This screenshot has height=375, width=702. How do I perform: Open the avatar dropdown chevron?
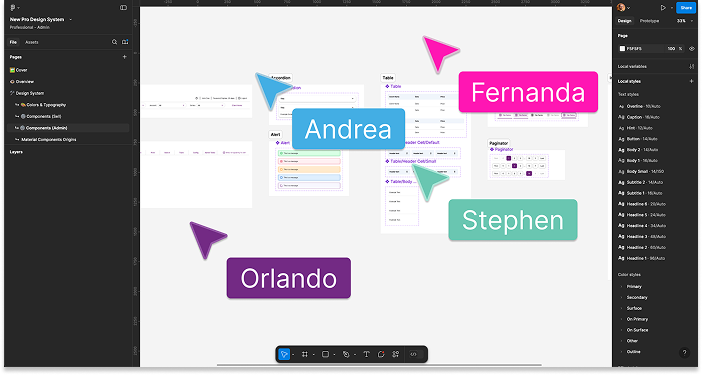(x=629, y=8)
